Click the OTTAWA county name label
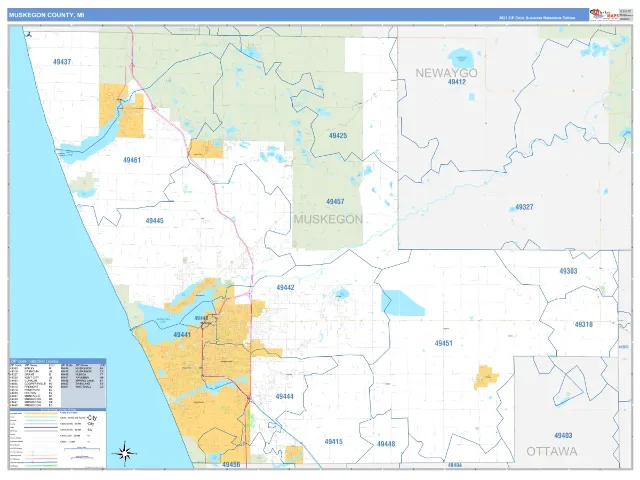This screenshot has width=640, height=480. [552, 451]
